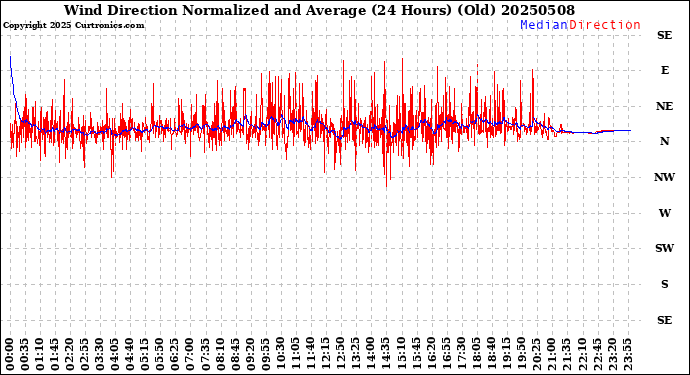The width and height of the screenshot is (690, 375).
Task: Select the red 'Direction' legend label
Action: tap(605, 25)
